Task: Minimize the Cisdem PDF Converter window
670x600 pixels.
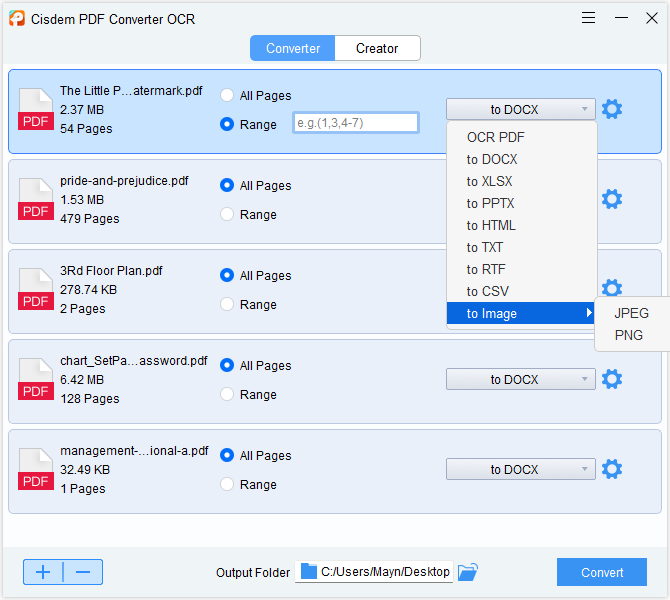Action: [621, 18]
